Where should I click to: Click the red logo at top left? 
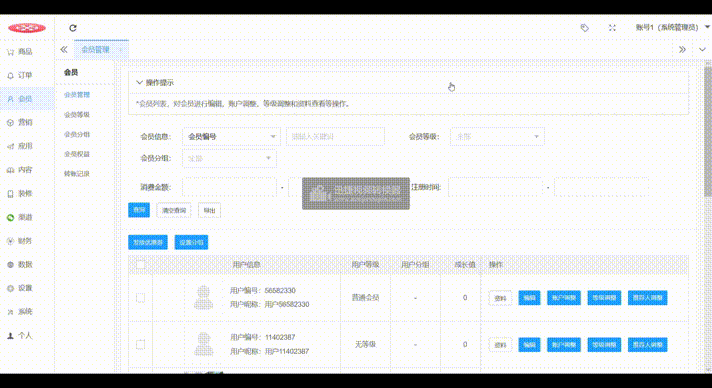point(27,28)
